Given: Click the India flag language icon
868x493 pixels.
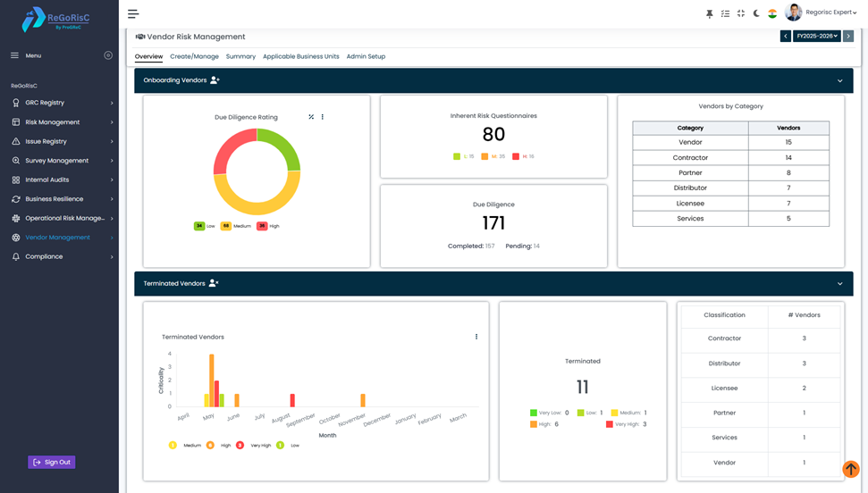Looking at the screenshot, I should [772, 13].
